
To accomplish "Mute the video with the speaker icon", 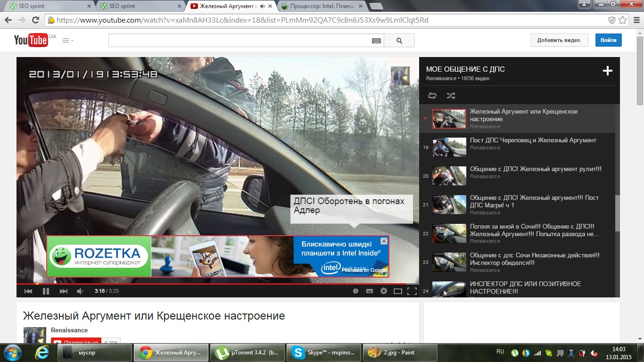I will pyautogui.click(x=80, y=291).
